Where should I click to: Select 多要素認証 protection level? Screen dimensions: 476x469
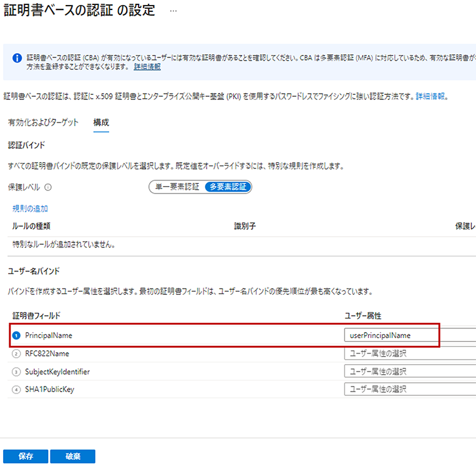(x=228, y=187)
